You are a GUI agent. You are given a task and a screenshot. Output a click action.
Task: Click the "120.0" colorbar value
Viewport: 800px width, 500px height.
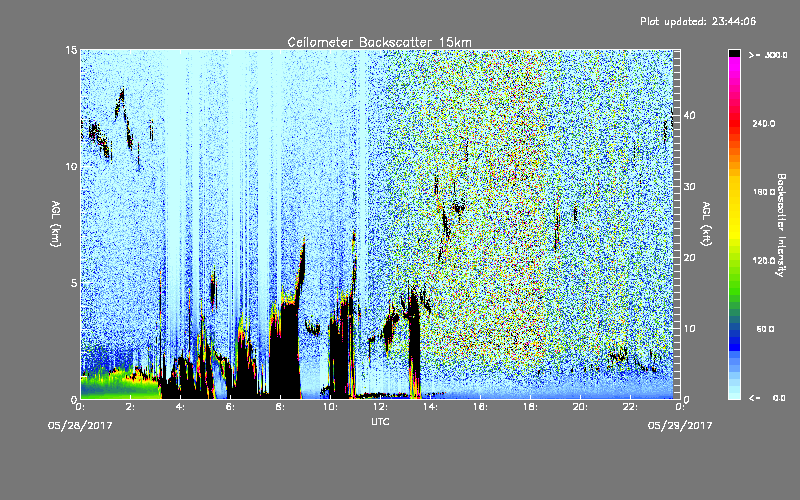click(764, 261)
